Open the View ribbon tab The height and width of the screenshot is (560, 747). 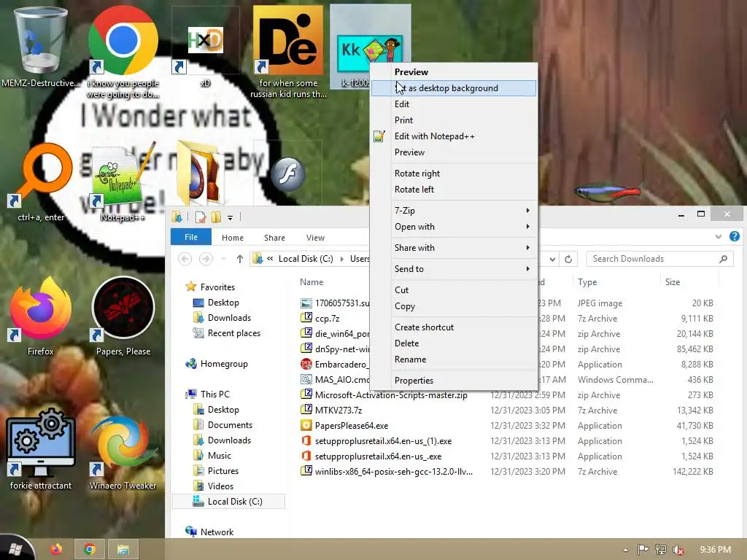click(315, 238)
